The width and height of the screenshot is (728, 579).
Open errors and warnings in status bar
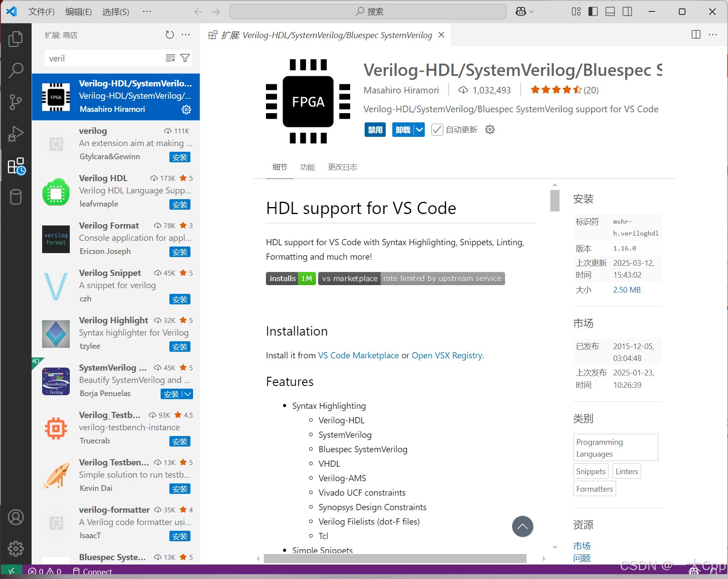[45, 572]
